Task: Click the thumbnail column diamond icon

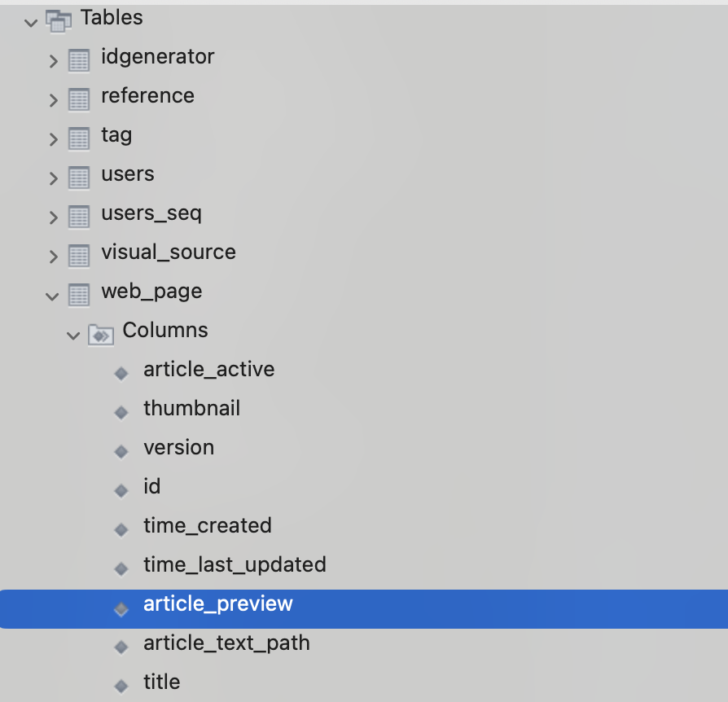Action: 121,412
